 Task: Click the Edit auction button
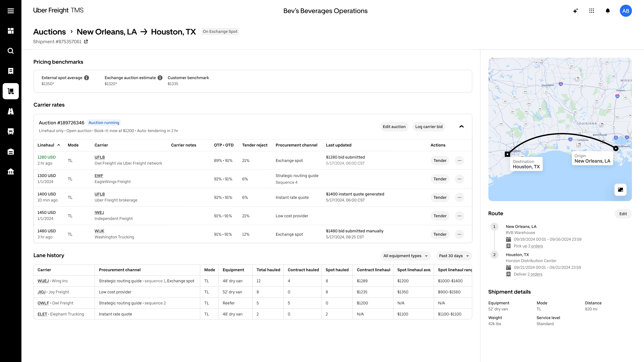394,126
